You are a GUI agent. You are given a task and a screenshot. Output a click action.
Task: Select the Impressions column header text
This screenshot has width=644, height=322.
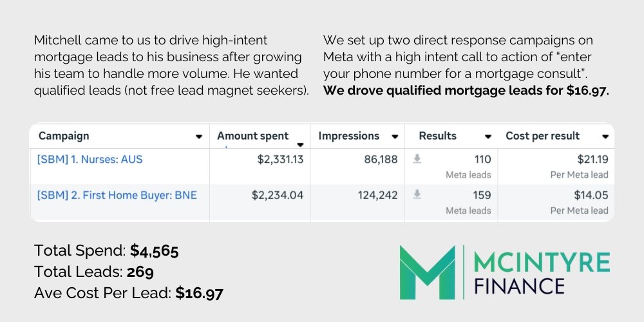348,136
